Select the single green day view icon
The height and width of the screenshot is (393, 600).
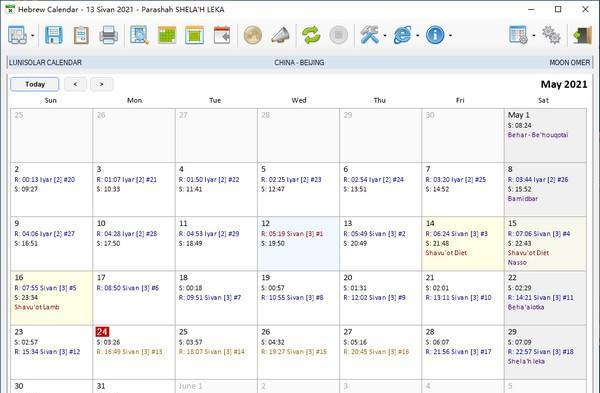point(194,35)
